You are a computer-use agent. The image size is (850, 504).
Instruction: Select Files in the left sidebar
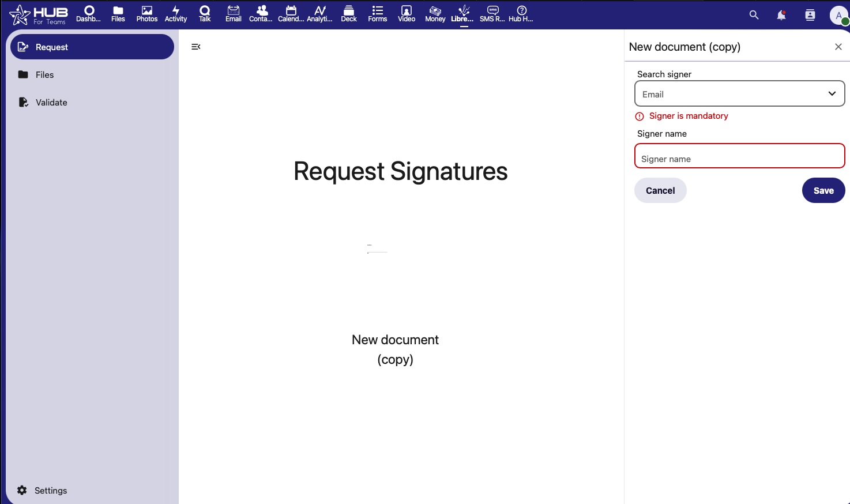[44, 75]
